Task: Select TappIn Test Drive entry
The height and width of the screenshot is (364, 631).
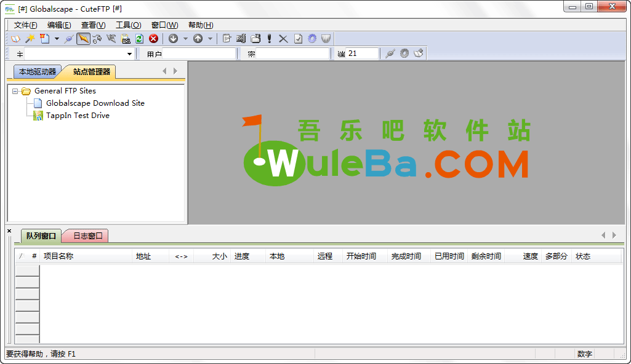Action: coord(78,116)
